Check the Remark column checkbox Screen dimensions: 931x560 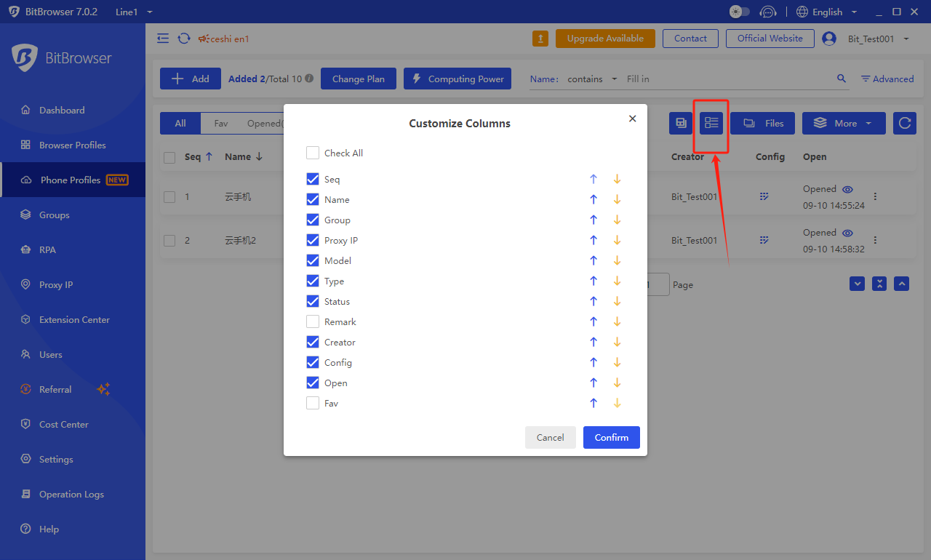pos(313,322)
